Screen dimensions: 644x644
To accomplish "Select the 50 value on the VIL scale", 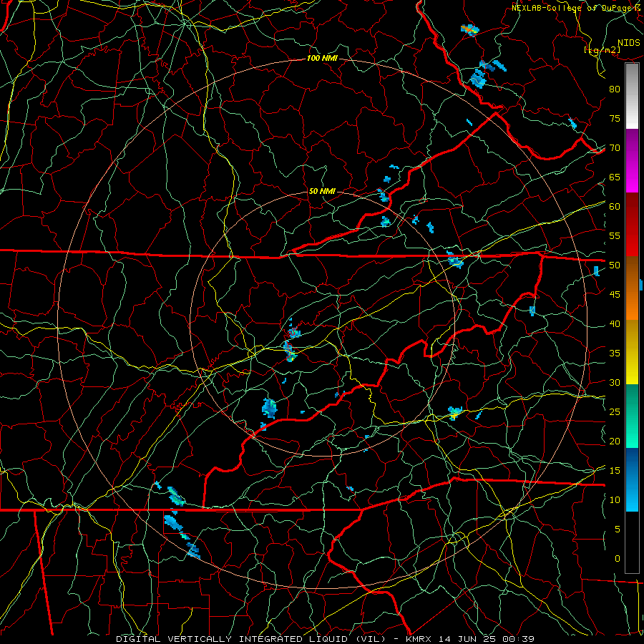I will click(x=615, y=265).
